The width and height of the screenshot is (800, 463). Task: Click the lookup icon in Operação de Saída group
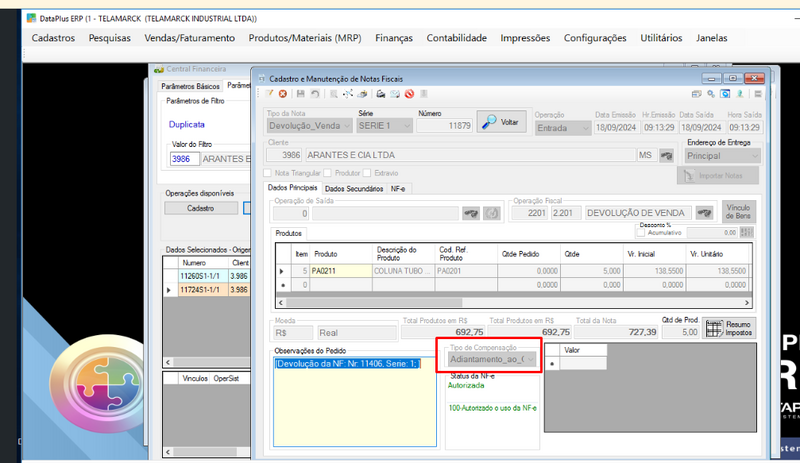(471, 213)
